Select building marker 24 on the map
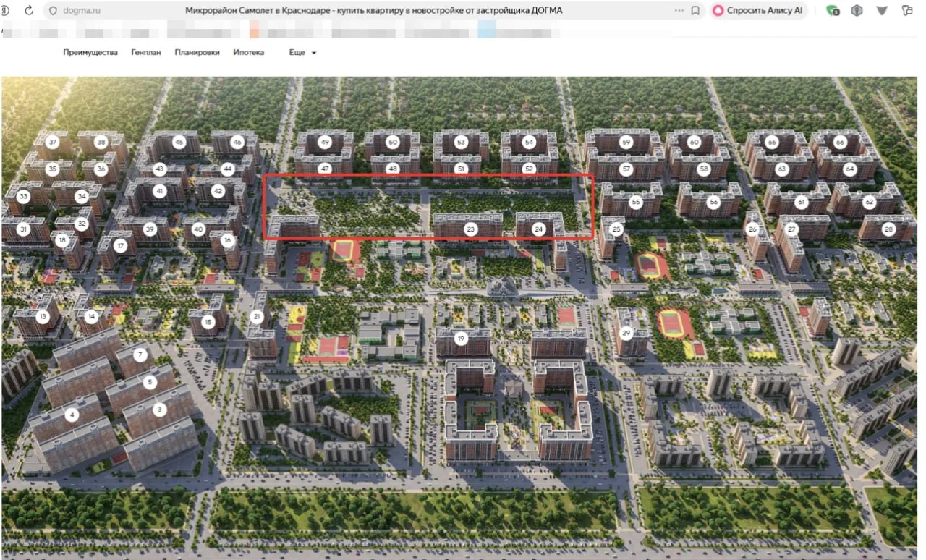 538,229
